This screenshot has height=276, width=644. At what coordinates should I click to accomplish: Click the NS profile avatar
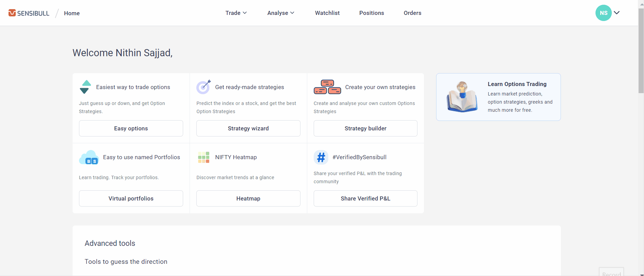pyautogui.click(x=603, y=13)
